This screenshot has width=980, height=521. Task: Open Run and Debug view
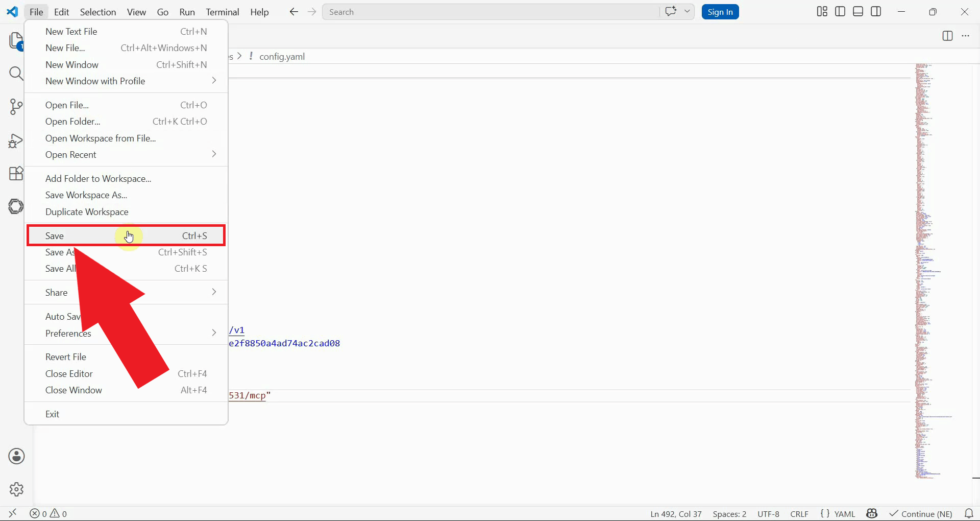[x=16, y=140]
